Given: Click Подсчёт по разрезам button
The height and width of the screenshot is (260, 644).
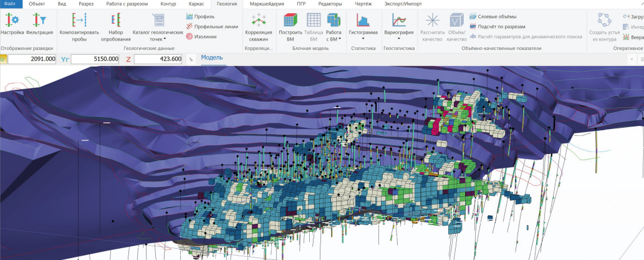Looking at the screenshot, I should tap(497, 26).
